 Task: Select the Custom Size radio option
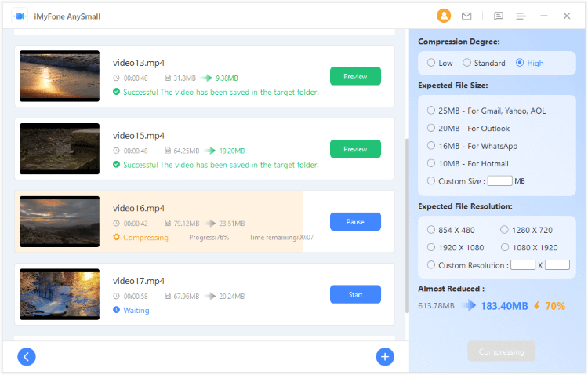(431, 181)
